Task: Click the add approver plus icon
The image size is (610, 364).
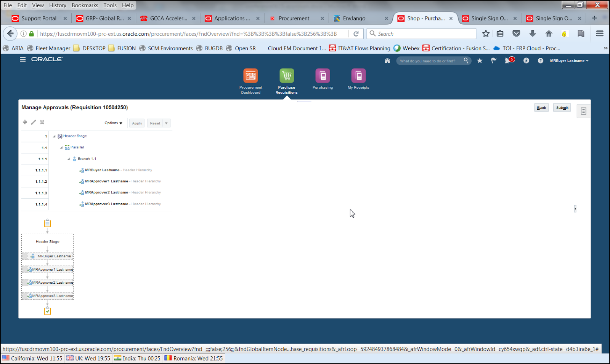Action: point(25,122)
